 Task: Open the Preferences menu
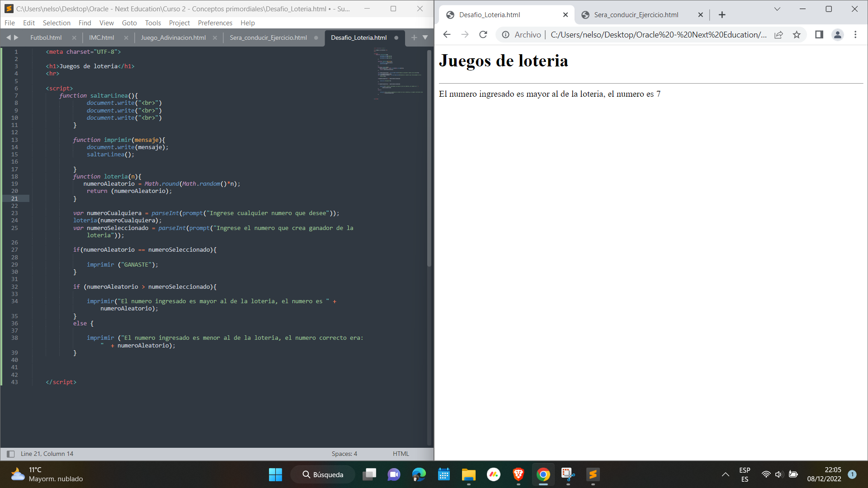215,23
